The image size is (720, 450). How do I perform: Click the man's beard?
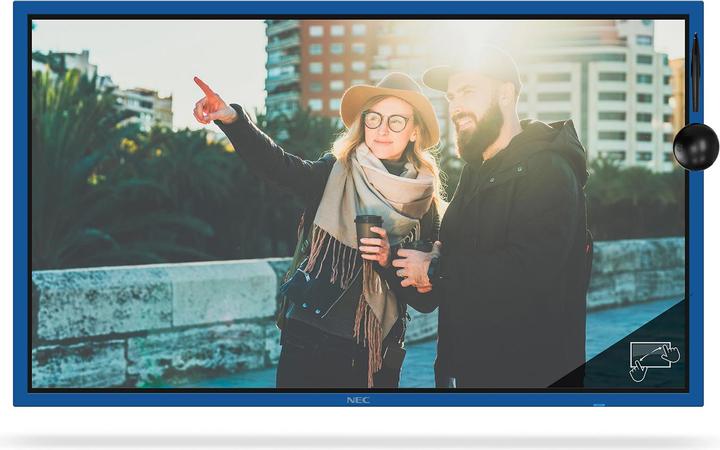(479, 138)
